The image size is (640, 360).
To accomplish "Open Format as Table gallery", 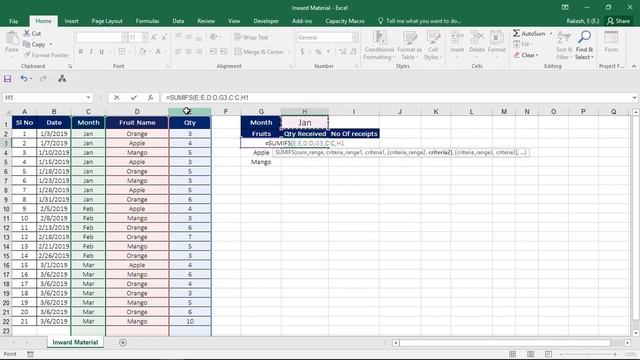I will [409, 45].
